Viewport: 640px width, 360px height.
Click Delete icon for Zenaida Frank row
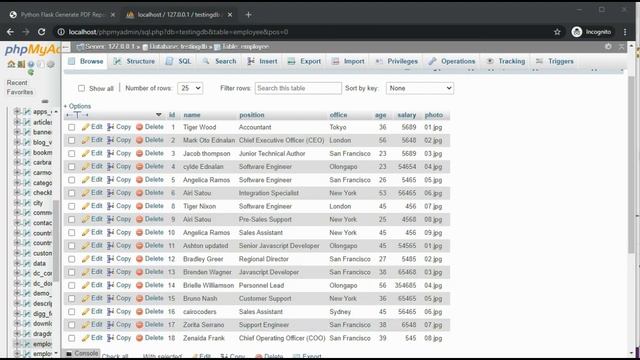[x=139, y=338]
